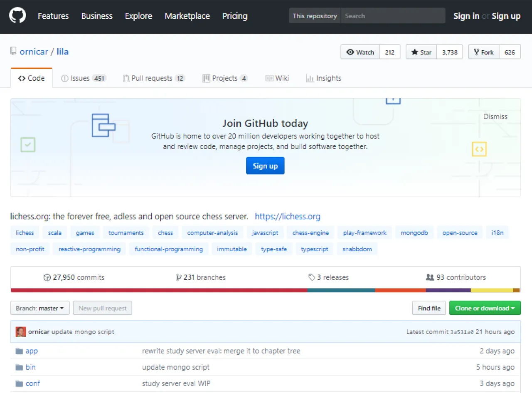View the 231 branches
The width and height of the screenshot is (532, 393).
tap(201, 277)
